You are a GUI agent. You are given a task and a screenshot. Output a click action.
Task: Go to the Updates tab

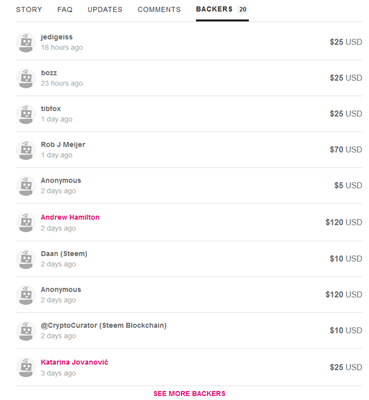click(105, 10)
